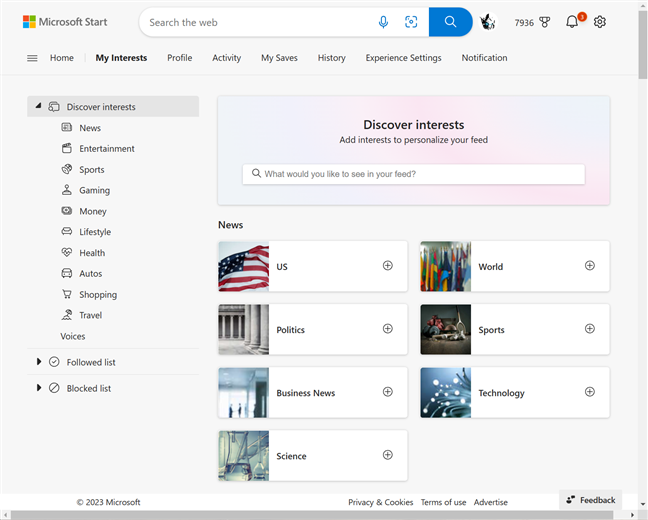This screenshot has height=520, width=648.
Task: Open the Business News office thumbnail
Action: coord(243,393)
